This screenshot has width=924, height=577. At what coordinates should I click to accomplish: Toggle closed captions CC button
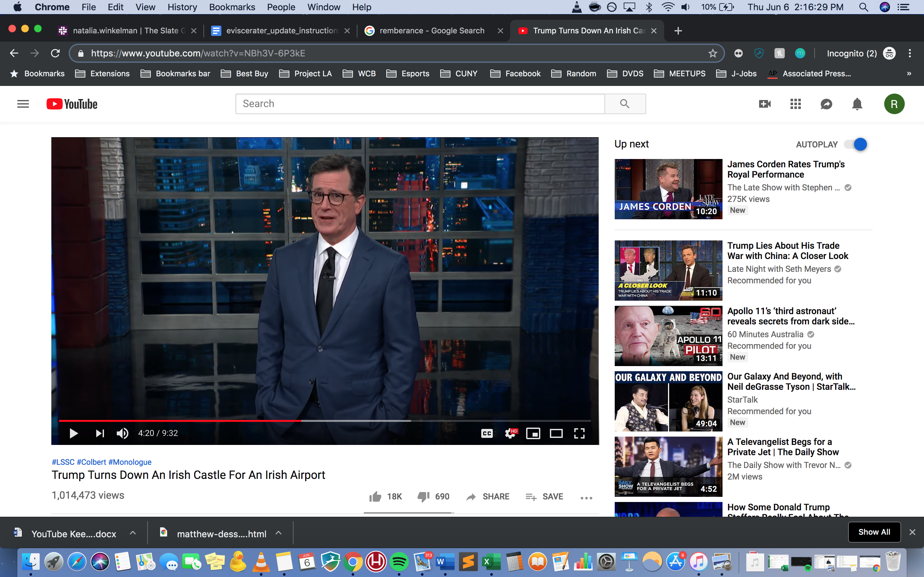tap(487, 433)
